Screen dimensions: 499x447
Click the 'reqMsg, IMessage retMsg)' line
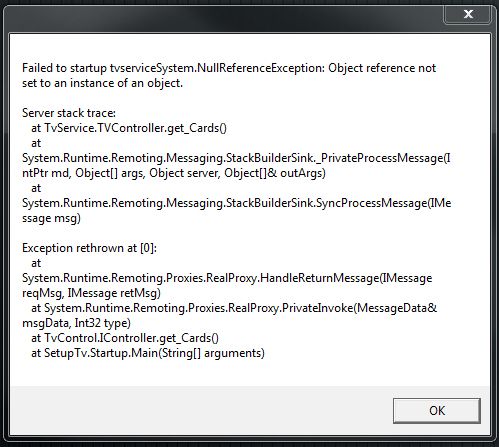click(x=91, y=293)
